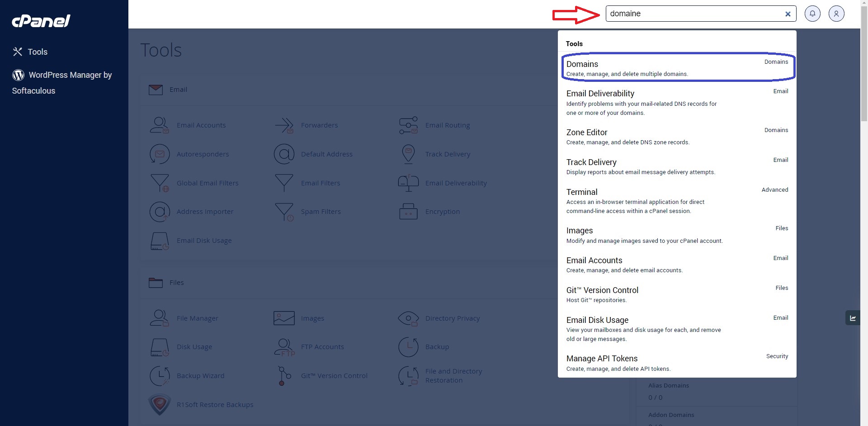Collapse the Email section header

[178, 90]
